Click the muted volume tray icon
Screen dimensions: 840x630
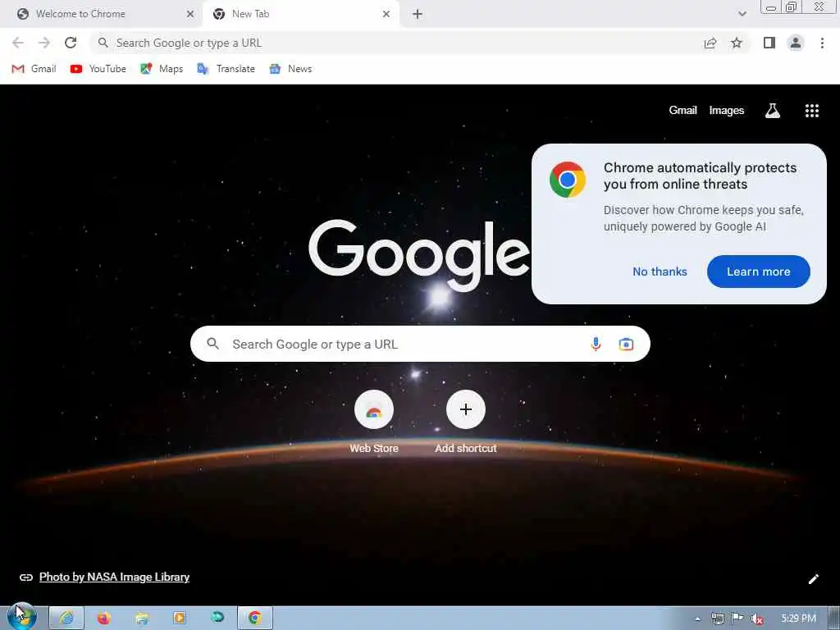(x=757, y=619)
